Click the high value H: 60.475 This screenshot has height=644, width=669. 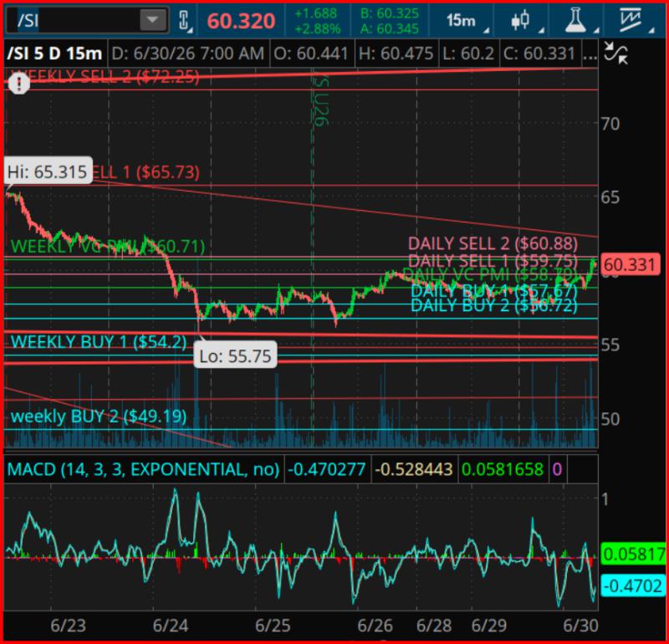396,54
